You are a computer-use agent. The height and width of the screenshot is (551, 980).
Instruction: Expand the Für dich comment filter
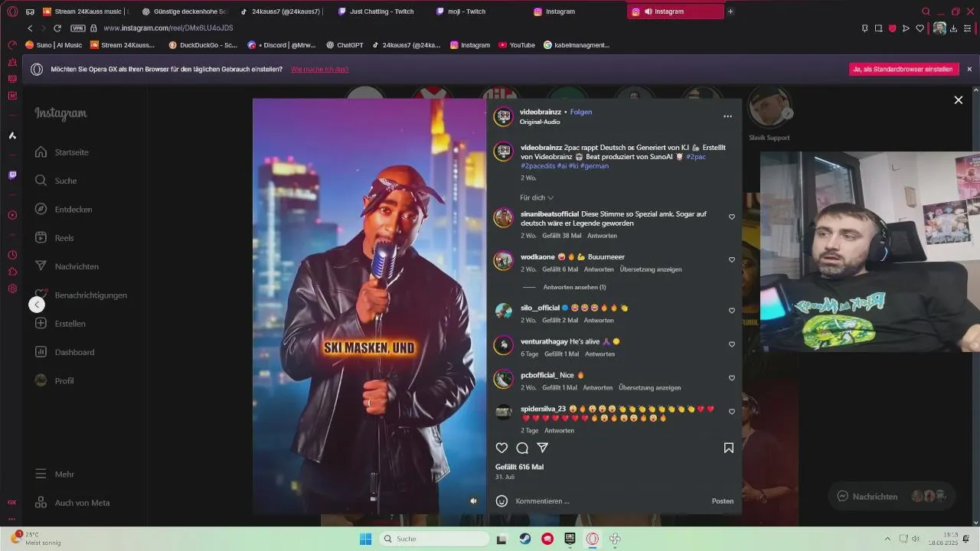(x=537, y=197)
